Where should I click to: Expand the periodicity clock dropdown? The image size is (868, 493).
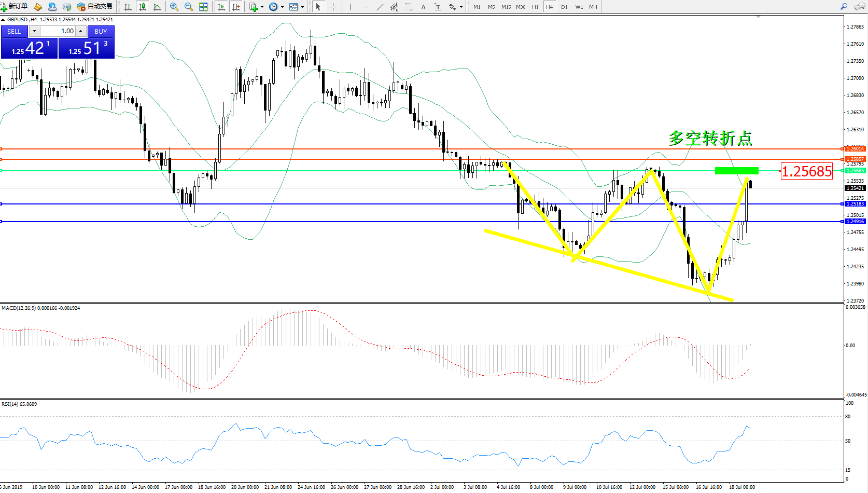282,7
